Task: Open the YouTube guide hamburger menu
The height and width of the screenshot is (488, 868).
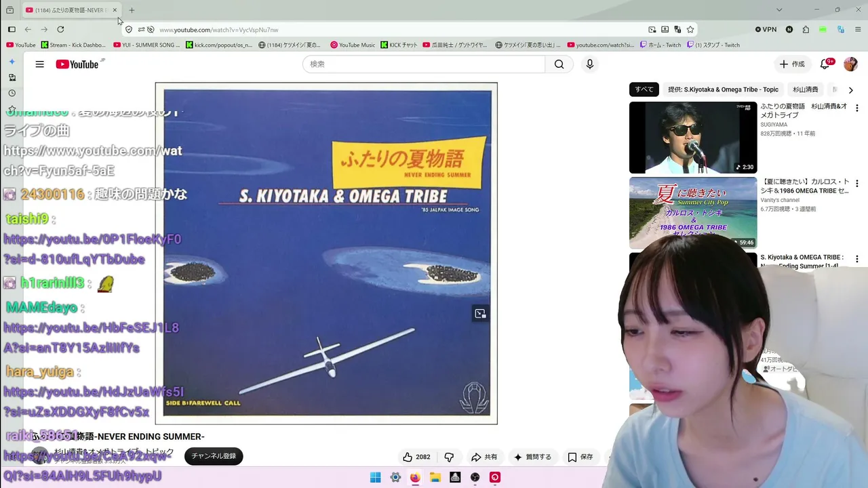Action: point(40,64)
